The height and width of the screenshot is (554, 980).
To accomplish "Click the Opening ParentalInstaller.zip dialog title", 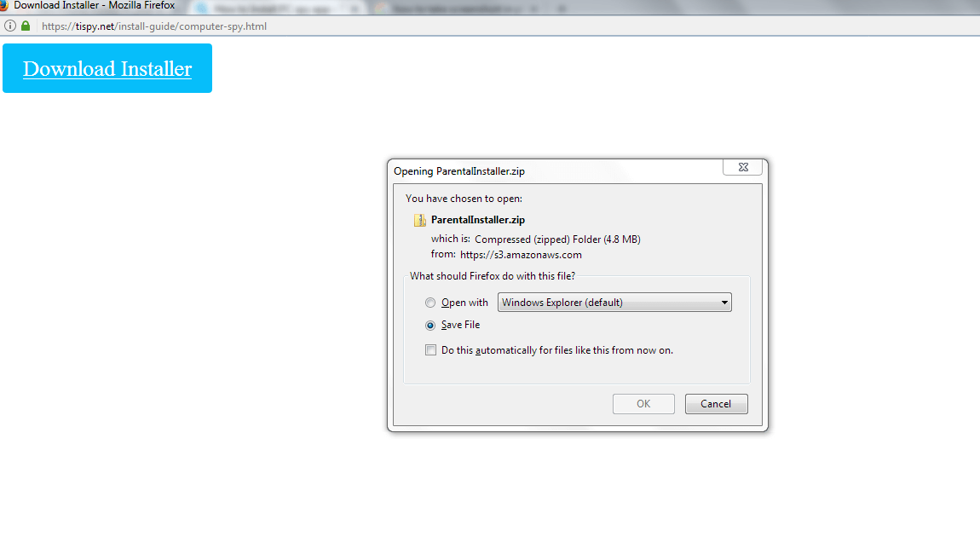I will click(459, 171).
